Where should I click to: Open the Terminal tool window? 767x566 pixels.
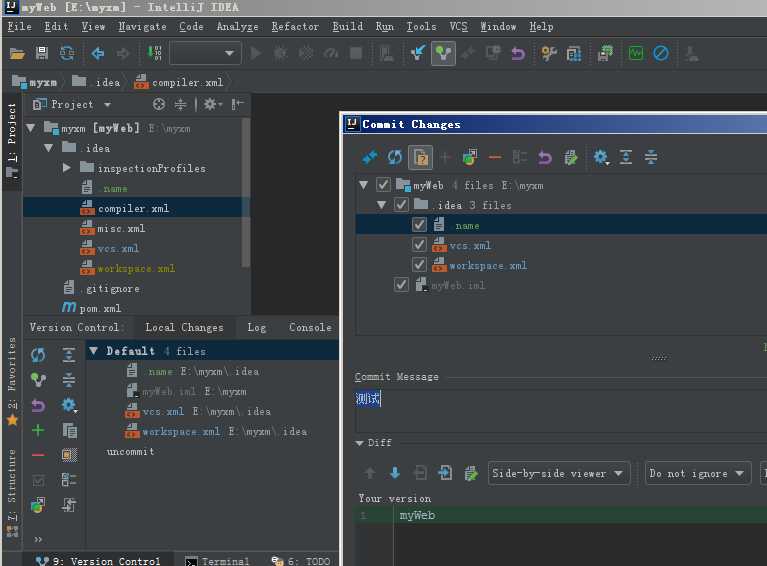tap(217, 561)
